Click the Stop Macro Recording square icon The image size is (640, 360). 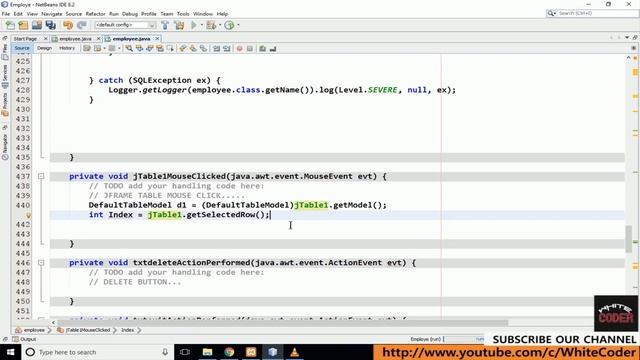tap(250, 49)
